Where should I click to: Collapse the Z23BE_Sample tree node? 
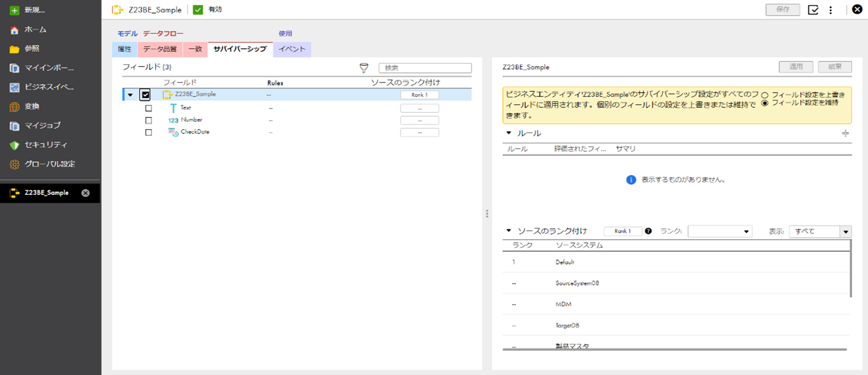[x=131, y=95]
